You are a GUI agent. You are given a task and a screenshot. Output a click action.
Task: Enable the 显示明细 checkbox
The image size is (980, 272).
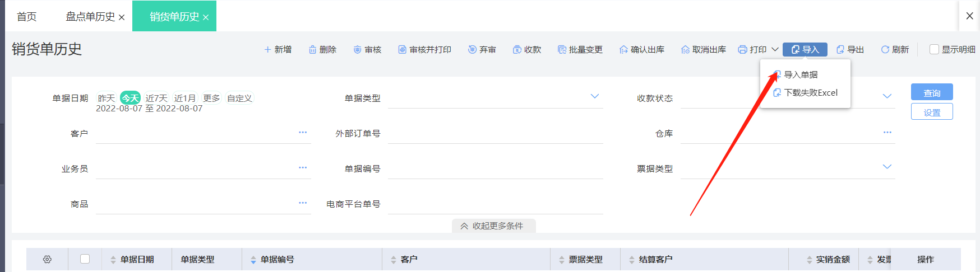[x=934, y=49]
